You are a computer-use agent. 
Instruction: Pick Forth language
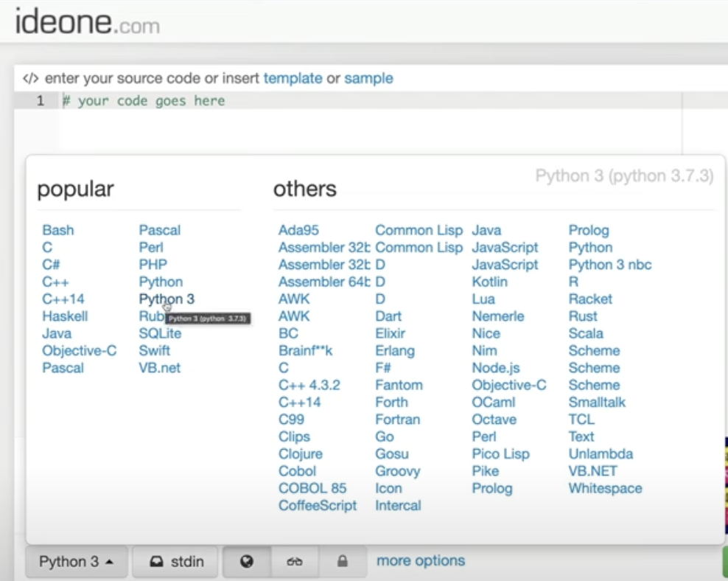(x=391, y=402)
